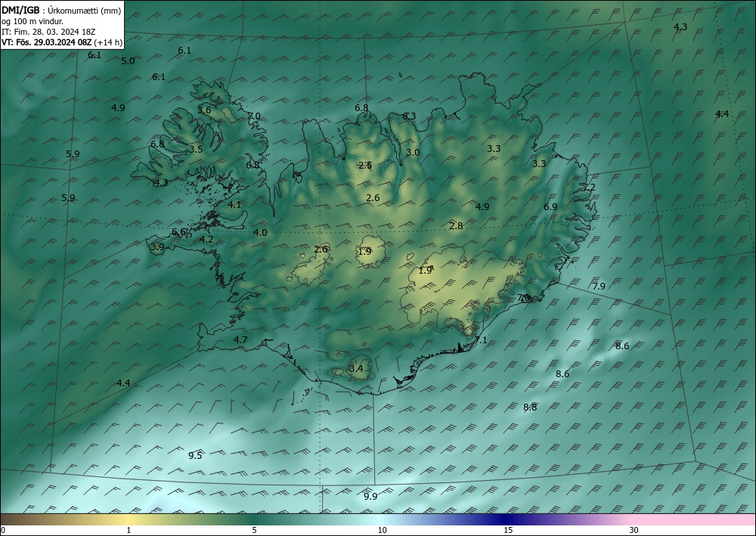
Task: Click the 8.8 value over the ocean
Action: [530, 407]
